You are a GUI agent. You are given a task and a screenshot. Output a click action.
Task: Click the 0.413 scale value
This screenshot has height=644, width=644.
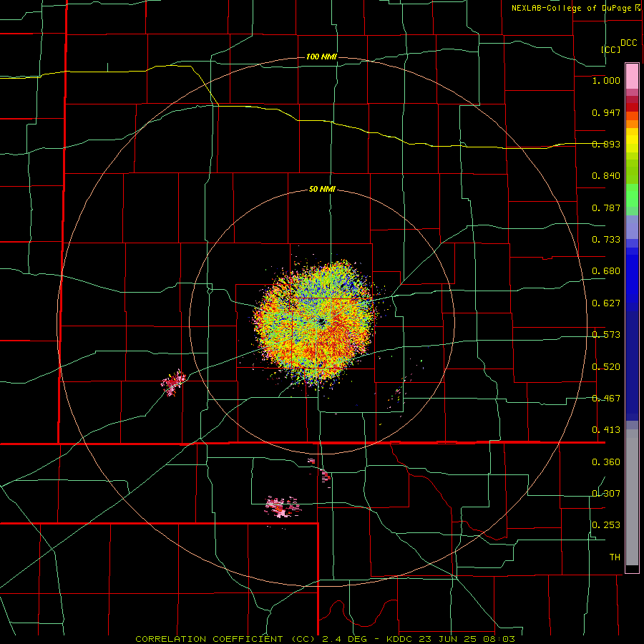click(x=606, y=430)
